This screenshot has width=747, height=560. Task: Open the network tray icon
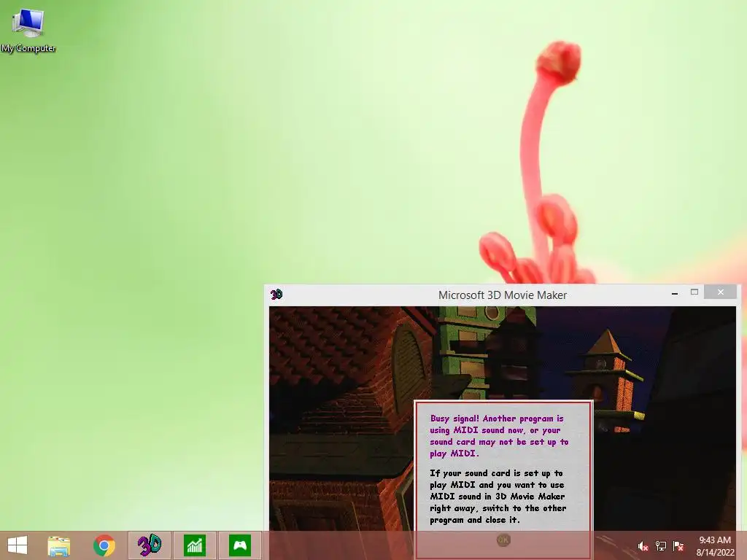[661, 546]
